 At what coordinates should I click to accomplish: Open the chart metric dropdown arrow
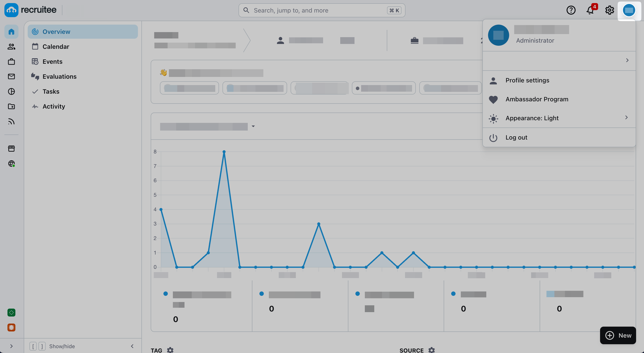253,126
